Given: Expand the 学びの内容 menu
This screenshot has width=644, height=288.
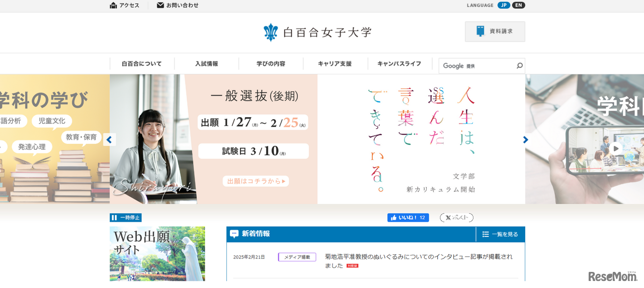Looking at the screenshot, I should click(271, 64).
